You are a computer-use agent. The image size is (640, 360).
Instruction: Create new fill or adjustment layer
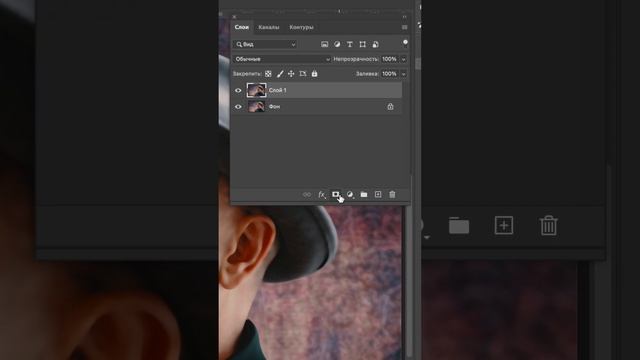(x=350, y=195)
